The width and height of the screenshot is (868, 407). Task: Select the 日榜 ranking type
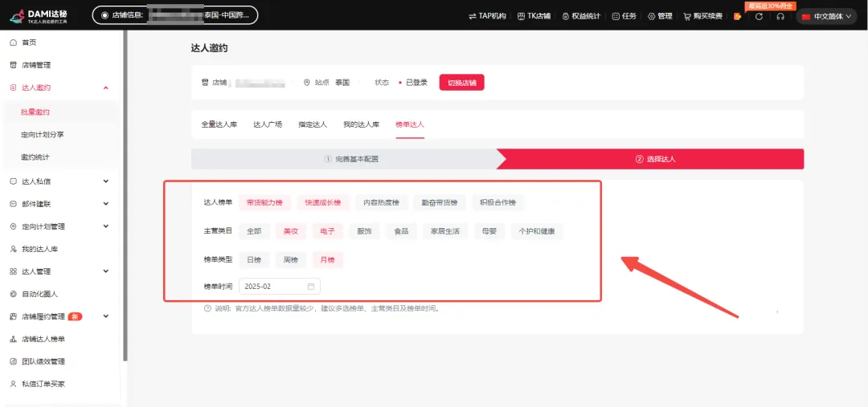254,260
